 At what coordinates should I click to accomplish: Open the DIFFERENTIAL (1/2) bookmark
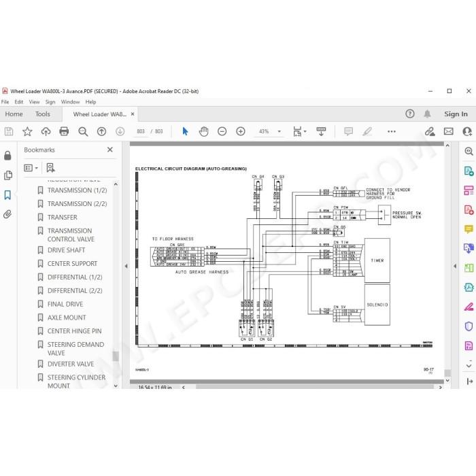coord(75,277)
